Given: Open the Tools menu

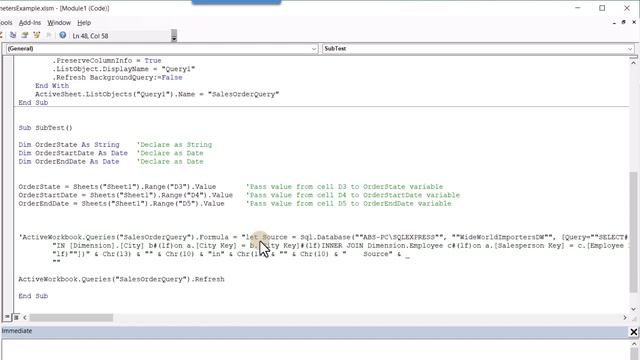Looking at the screenshot, I should [6, 23].
